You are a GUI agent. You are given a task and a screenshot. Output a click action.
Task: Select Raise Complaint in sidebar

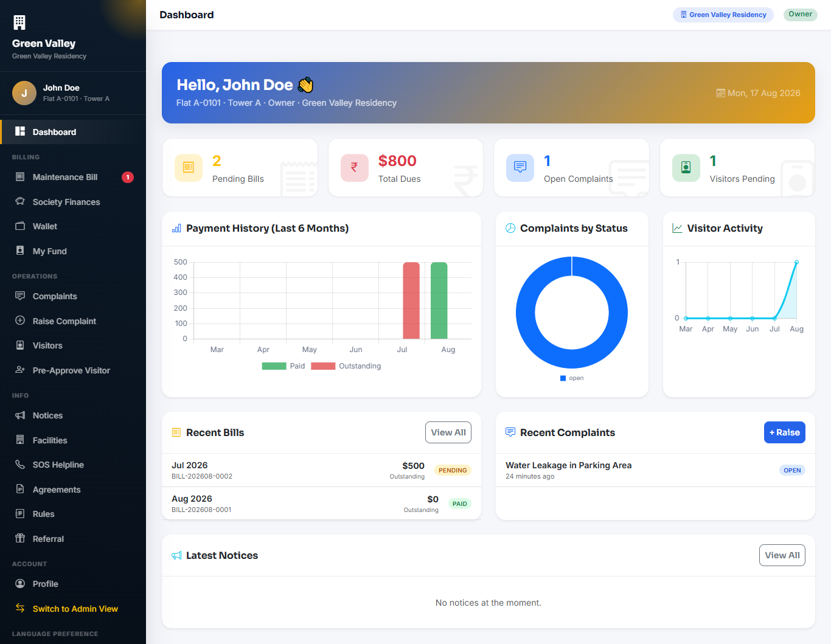point(73,321)
